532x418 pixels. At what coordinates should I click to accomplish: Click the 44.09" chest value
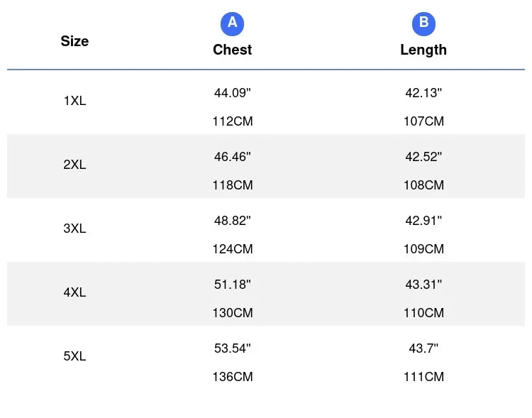coord(232,93)
